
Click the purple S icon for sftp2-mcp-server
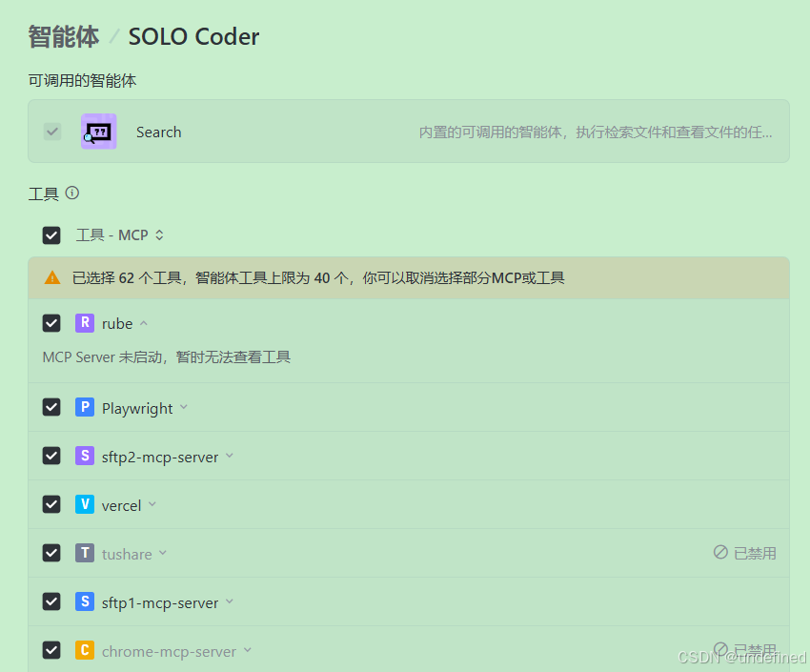tap(85, 456)
